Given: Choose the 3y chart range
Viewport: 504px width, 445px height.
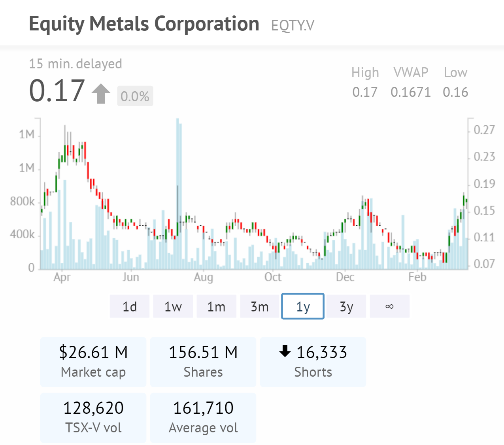Looking at the screenshot, I should pos(346,306).
